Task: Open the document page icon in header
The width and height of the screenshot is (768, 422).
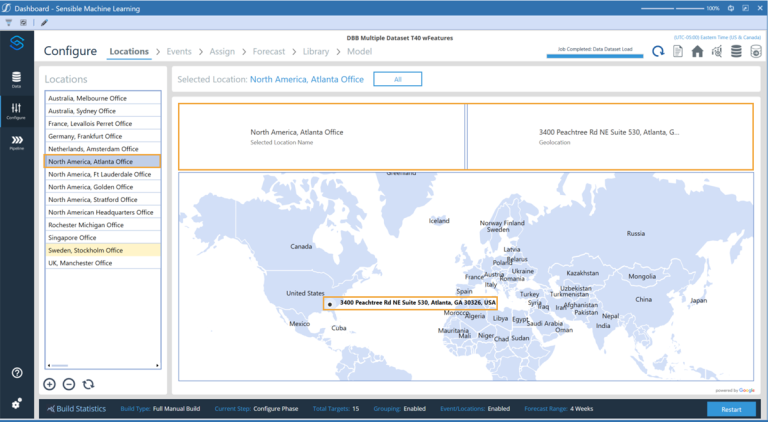Action: [x=678, y=51]
